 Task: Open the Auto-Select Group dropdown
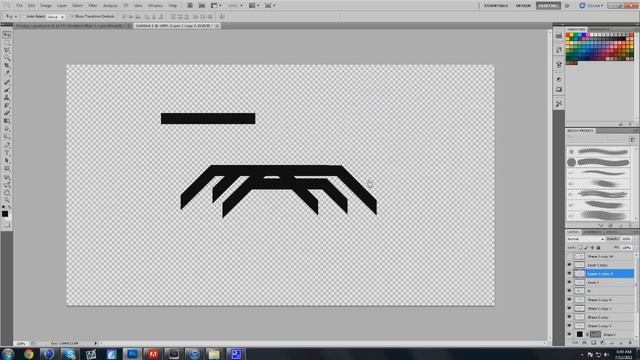pyautogui.click(x=56, y=17)
